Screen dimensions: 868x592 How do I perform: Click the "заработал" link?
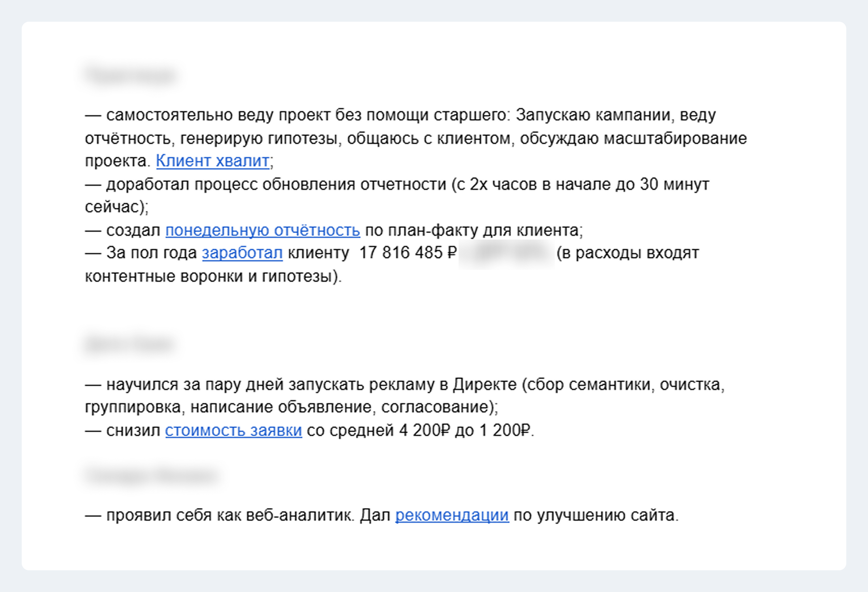[x=242, y=253]
